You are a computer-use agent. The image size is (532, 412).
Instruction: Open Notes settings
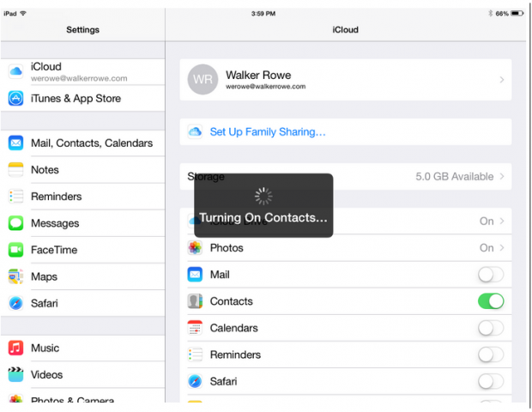(82, 170)
